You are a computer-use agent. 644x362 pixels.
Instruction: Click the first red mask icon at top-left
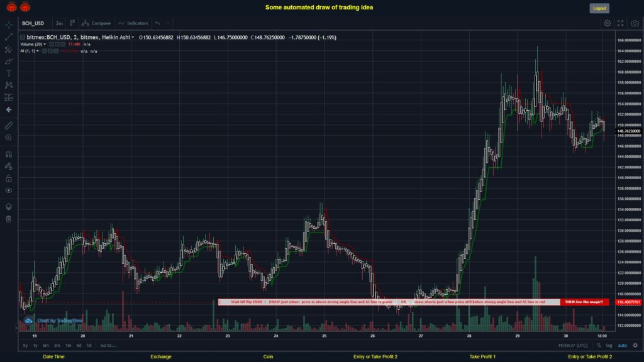(11, 7)
